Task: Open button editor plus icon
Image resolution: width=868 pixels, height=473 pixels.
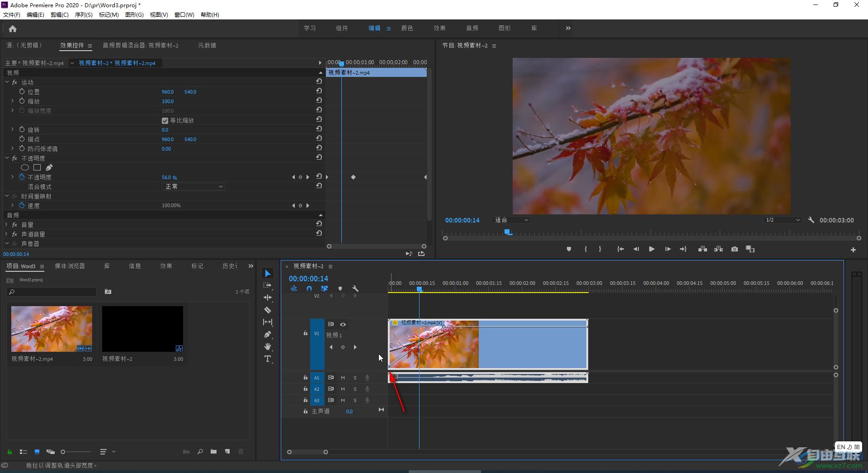Action: (x=853, y=250)
